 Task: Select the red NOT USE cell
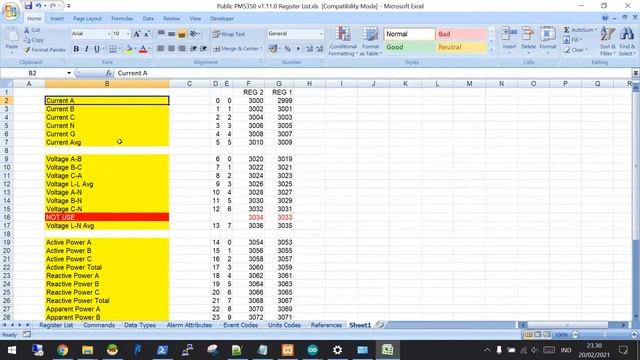point(107,217)
